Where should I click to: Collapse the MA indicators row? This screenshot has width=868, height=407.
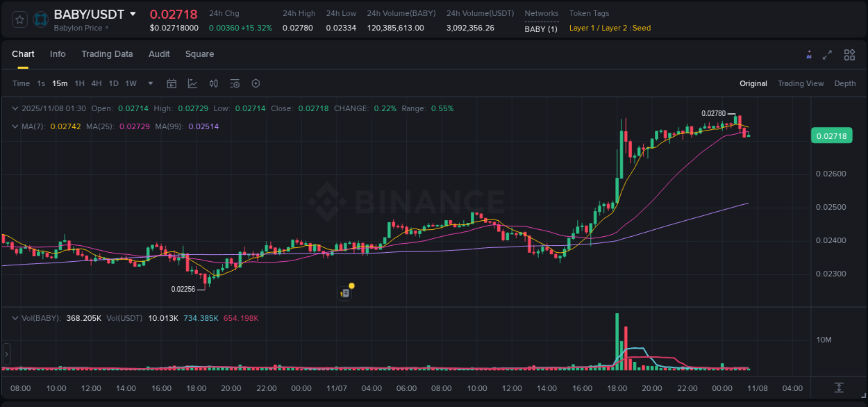[x=15, y=126]
